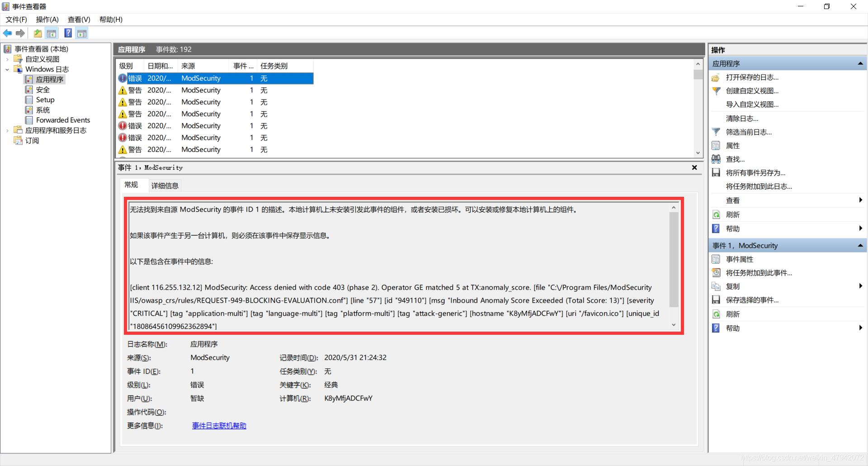Screen dimensions: 868x466
Task: Open the 操作(A) menu
Action: 47,19
